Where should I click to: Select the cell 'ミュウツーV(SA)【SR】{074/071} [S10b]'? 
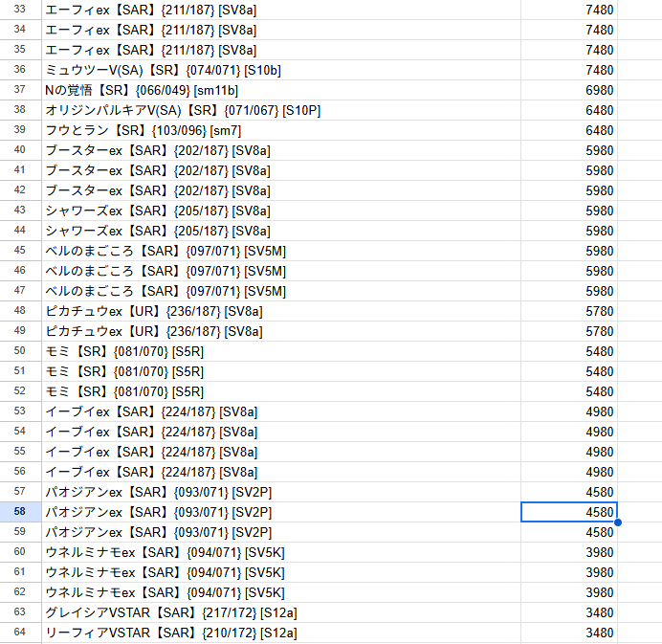click(281, 70)
